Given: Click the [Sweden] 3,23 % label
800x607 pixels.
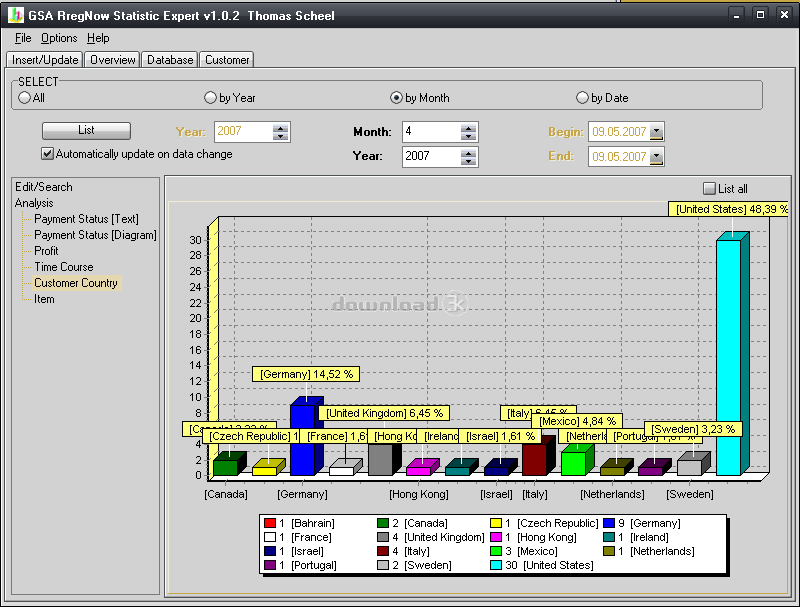Looking at the screenshot, I should pos(692,429).
